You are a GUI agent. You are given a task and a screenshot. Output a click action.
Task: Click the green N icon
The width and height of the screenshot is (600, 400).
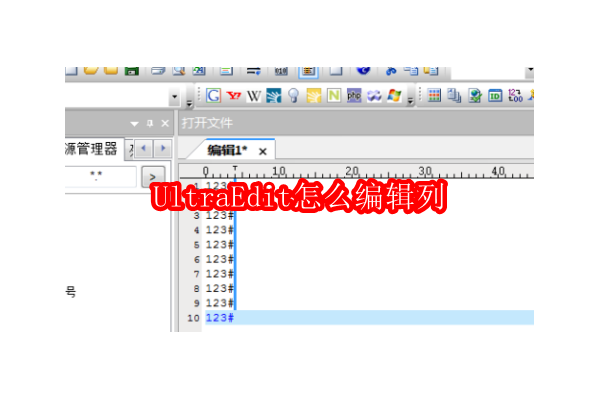coord(334,95)
